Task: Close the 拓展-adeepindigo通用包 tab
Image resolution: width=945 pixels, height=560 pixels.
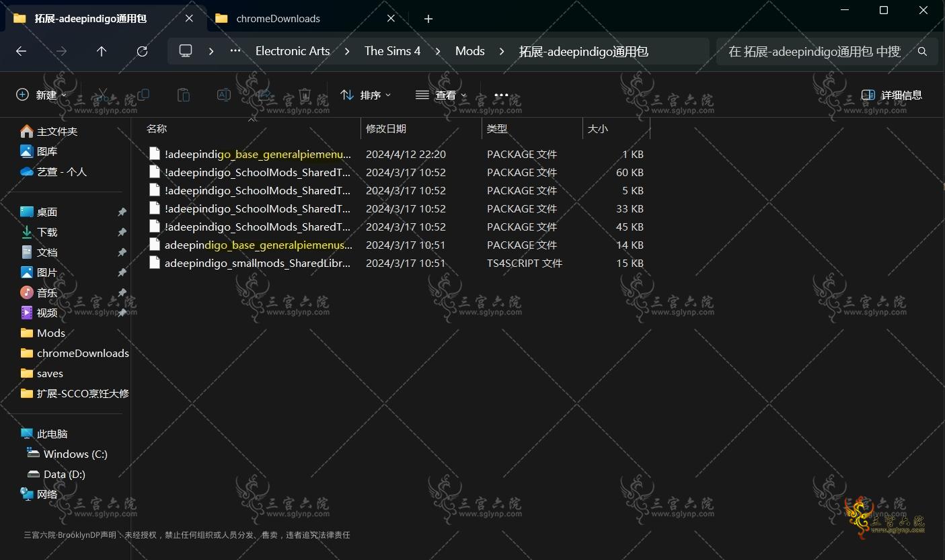Action: pos(189,19)
